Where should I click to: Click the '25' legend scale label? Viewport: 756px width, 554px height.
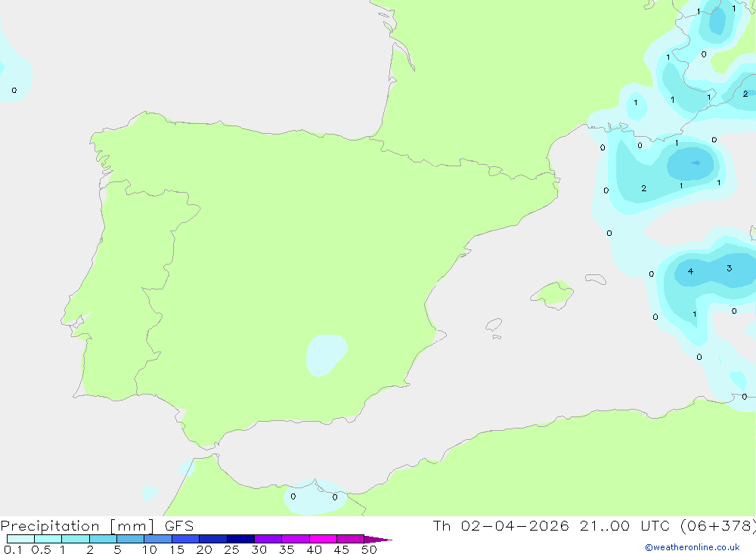pos(231,549)
